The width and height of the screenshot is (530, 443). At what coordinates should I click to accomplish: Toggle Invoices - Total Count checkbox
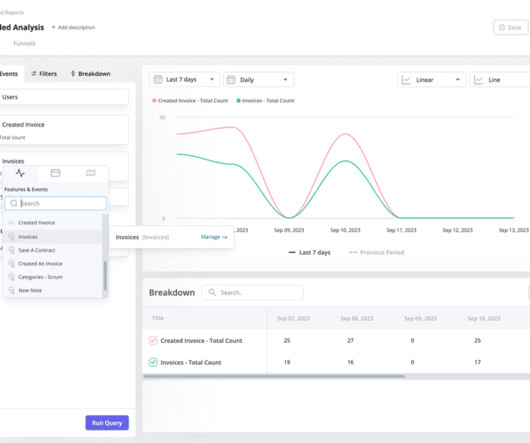point(153,362)
